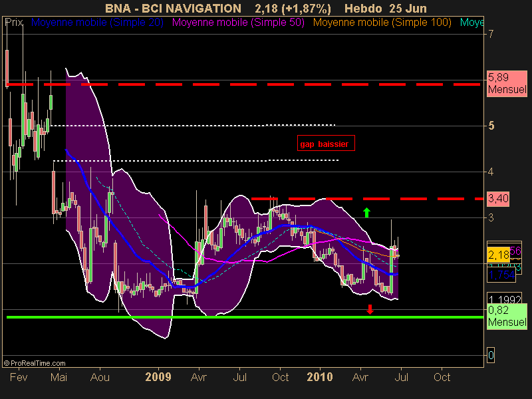Click the 'Aou' month label on time axis
The image size is (532, 399).
tap(100, 377)
